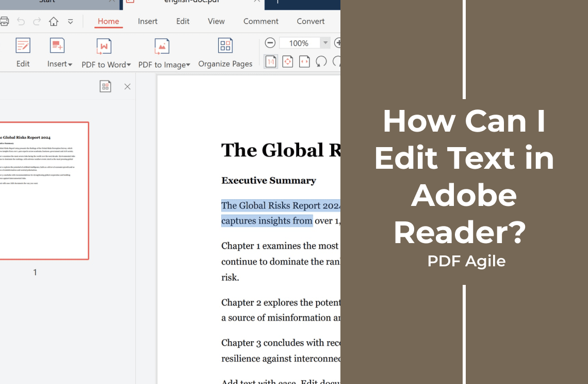Rotate the page counterclockwise

[x=321, y=61]
